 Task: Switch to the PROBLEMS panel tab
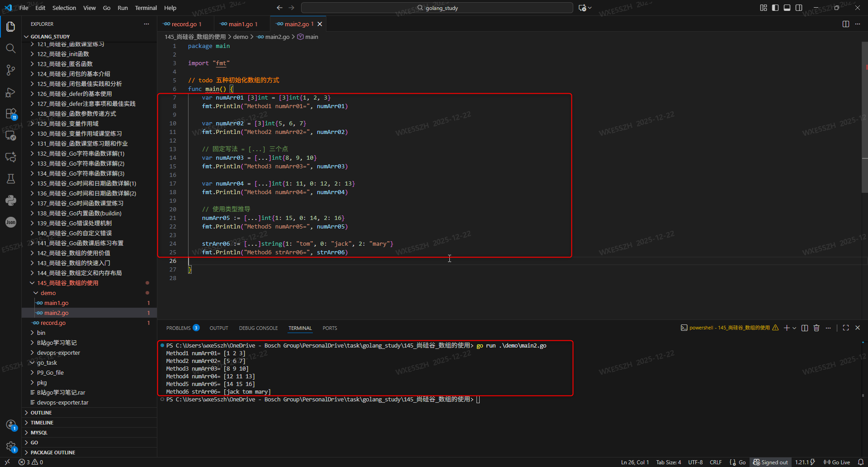pos(183,328)
